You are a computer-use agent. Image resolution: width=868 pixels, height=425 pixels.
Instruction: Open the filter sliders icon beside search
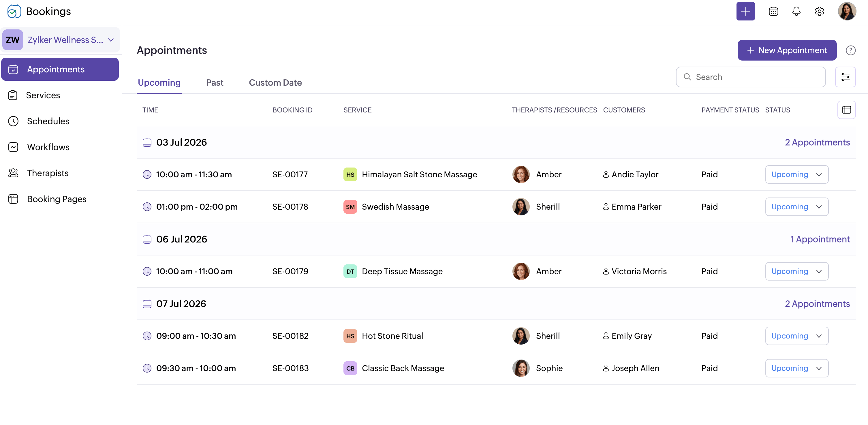point(845,77)
